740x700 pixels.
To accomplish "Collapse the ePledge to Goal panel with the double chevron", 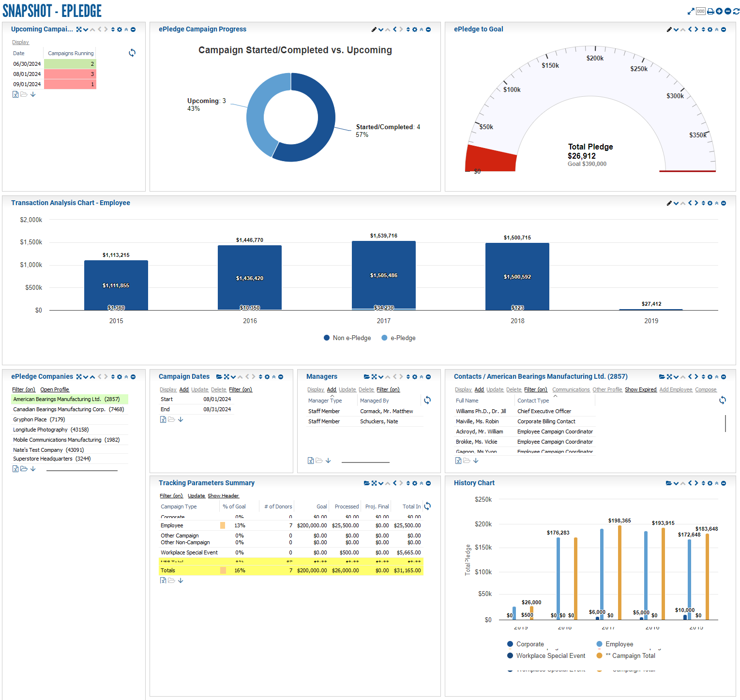I will [x=717, y=30].
